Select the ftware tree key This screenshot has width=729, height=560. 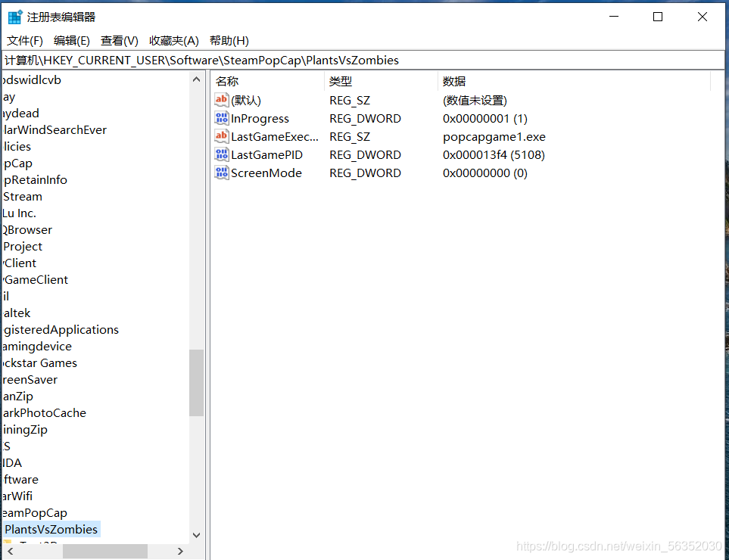(20, 479)
